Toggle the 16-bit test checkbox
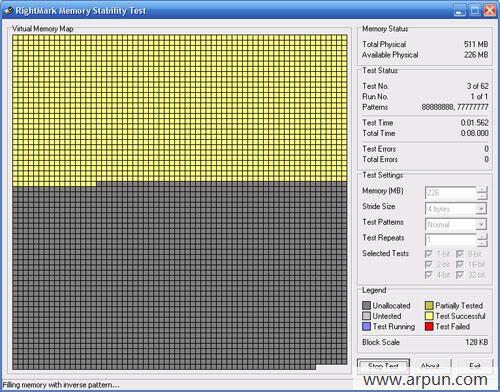Viewport: 500px width, 392px height. click(460, 264)
